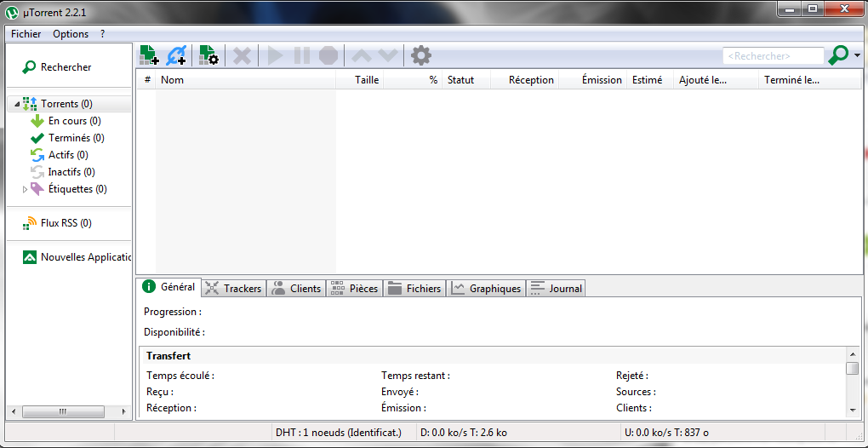This screenshot has width=868, height=448.
Task: Click the Étiquettes purple tag icon
Action: point(37,189)
